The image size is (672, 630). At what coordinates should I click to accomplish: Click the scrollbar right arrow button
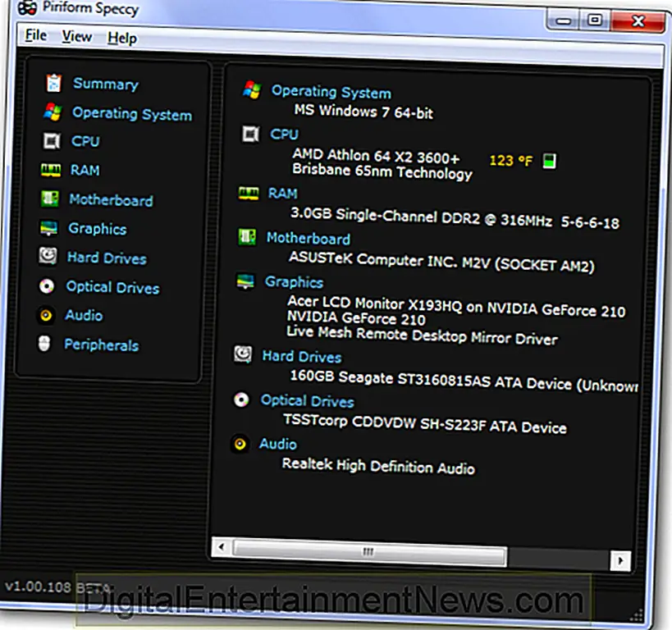click(x=620, y=560)
